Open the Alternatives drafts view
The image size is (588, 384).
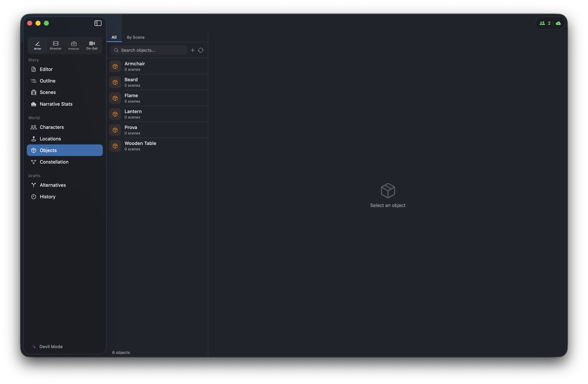pyautogui.click(x=53, y=185)
